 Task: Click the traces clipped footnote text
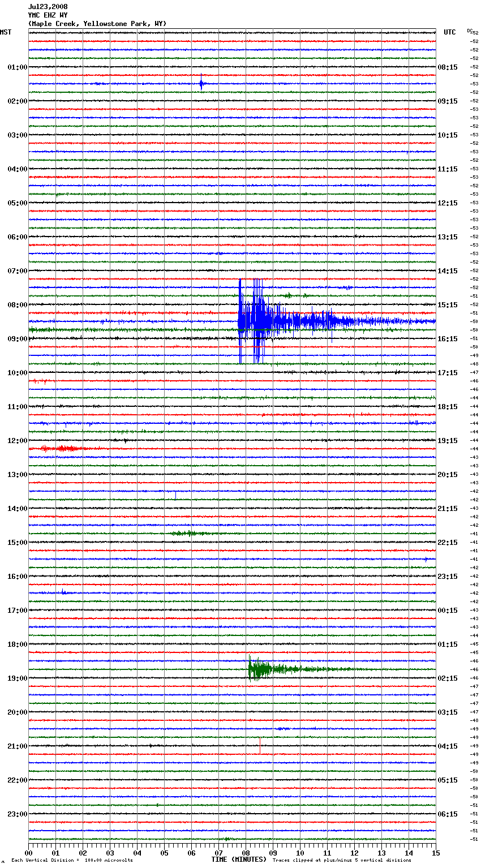(342, 861)
